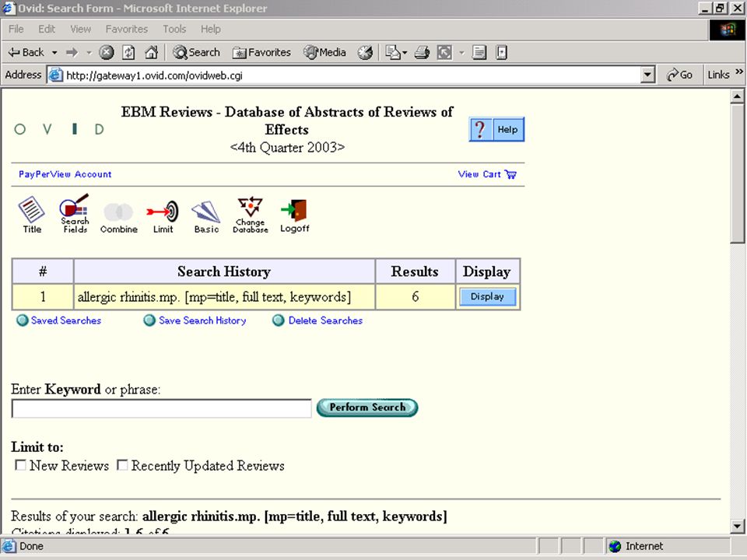Expand the Forward button history dropdown
The width and height of the screenshot is (747, 560).
pos(89,52)
